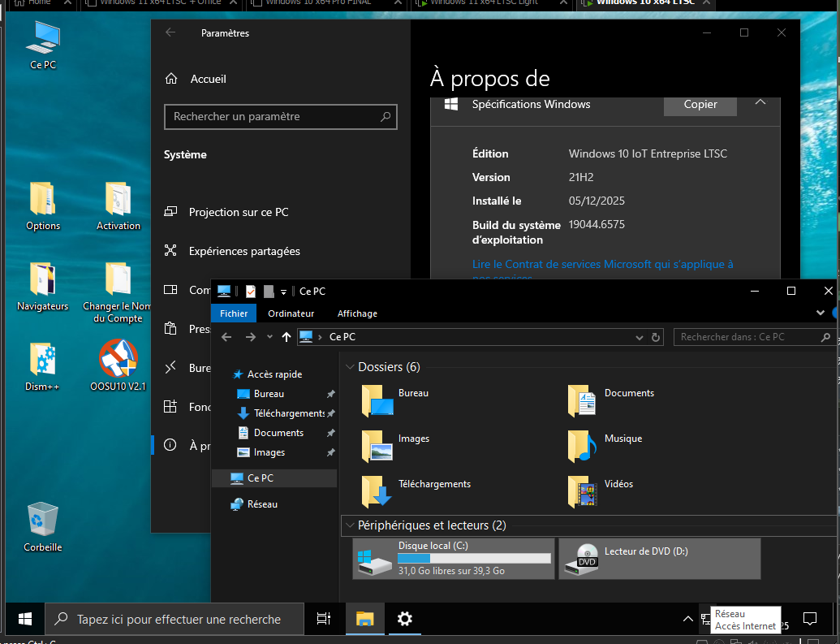Open the Bureau folder in Dossiers
Image resolution: width=840 pixels, height=644 pixels.
pos(395,400)
